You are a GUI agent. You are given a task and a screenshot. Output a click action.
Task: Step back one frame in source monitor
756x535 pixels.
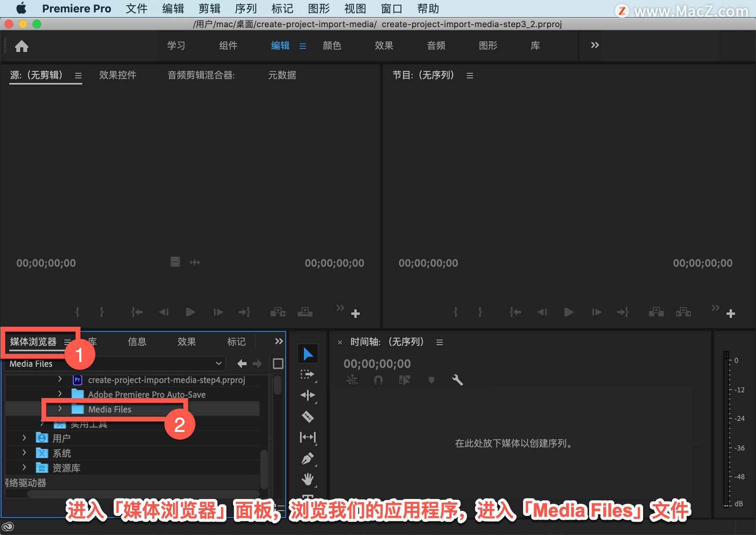click(164, 312)
